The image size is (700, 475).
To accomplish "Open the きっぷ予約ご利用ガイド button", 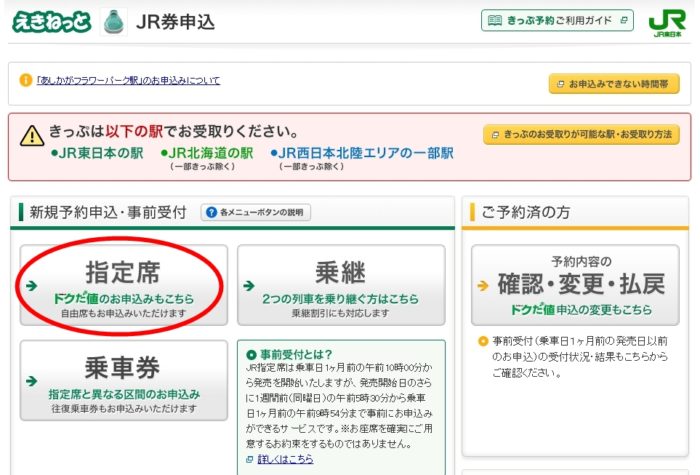I will pos(557,21).
